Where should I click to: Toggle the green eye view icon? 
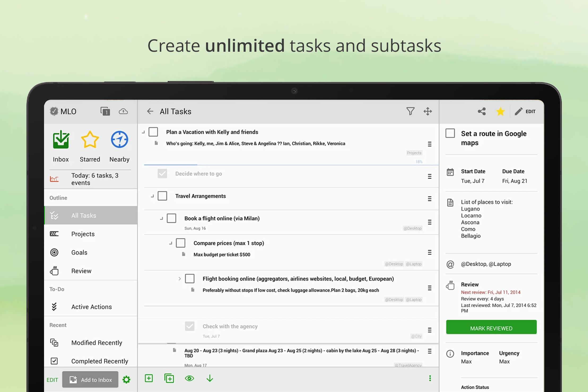(189, 378)
